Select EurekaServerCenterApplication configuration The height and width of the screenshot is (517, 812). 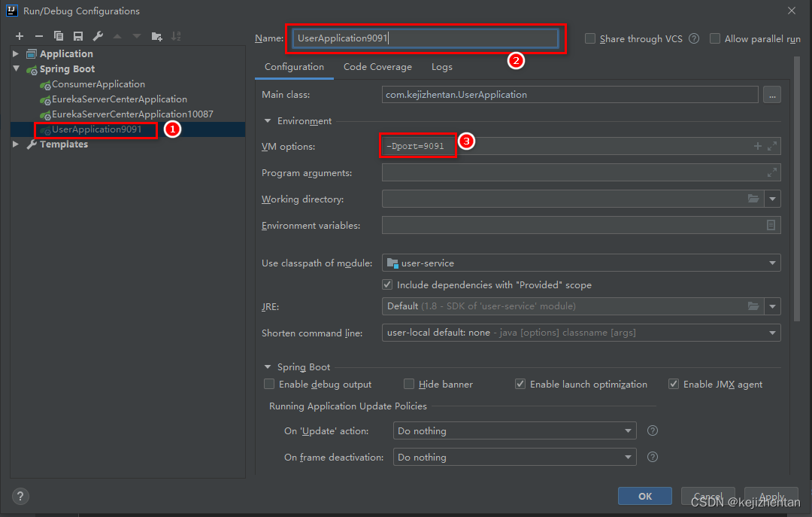(x=119, y=99)
